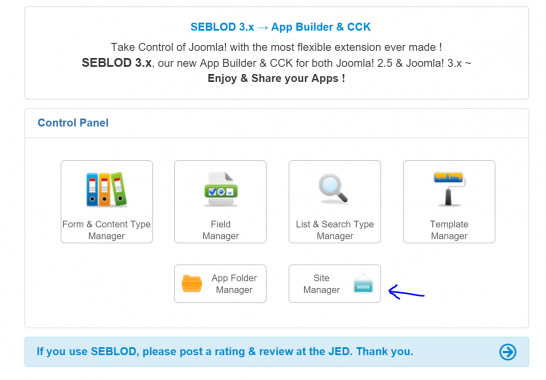This screenshot has height=380, width=546.
Task: Click the green Field Manager document icon
Action: point(221,189)
